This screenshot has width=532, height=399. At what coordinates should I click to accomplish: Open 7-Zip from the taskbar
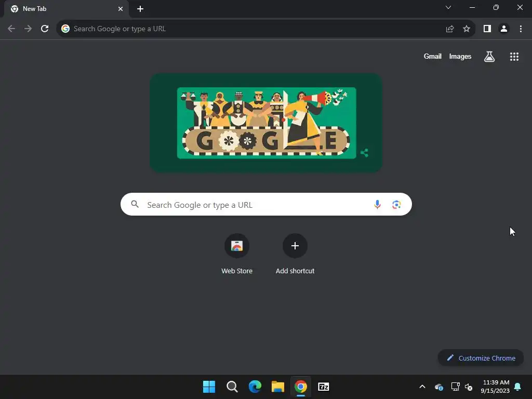point(323,387)
